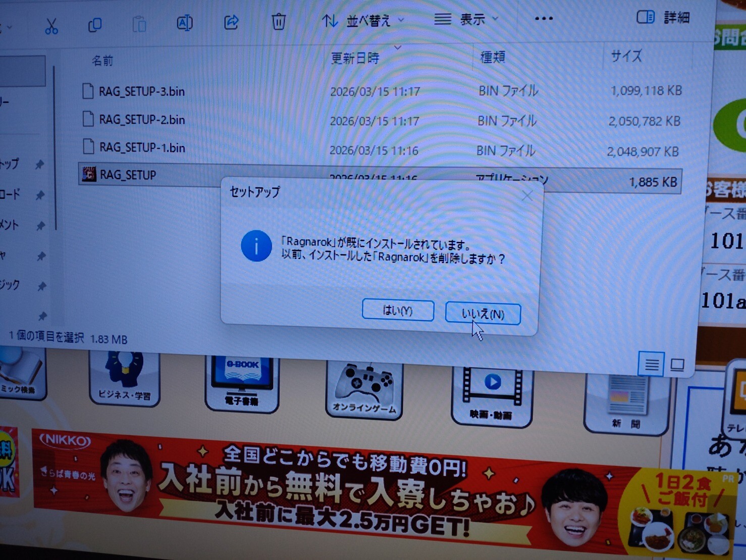Click the Rename icon in toolbar
Screen dimensions: 746x560
point(184,23)
